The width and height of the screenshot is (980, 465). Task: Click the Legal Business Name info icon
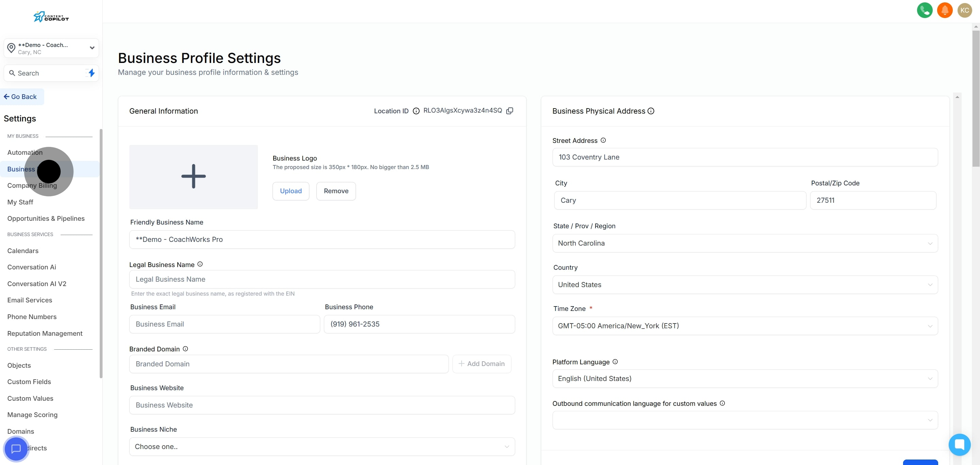click(x=200, y=264)
